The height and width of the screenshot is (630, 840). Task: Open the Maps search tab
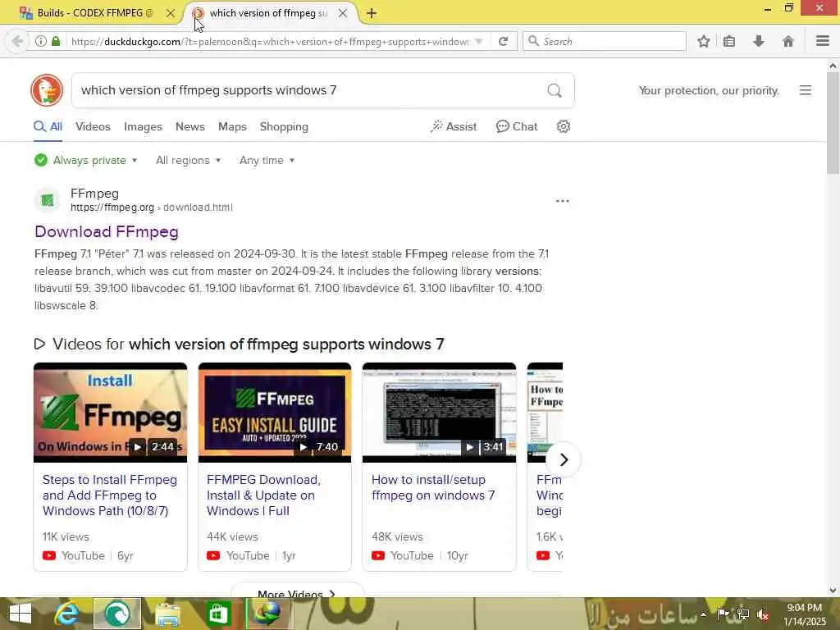click(x=232, y=126)
